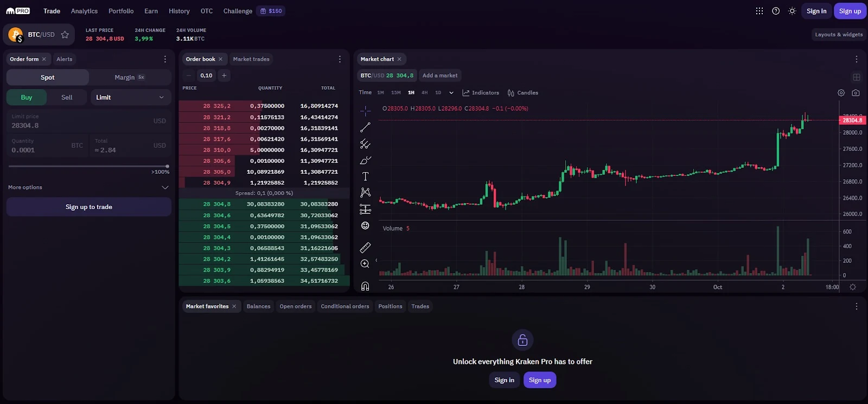Click Sign in button in top bar
This screenshot has width=868, height=404.
[x=816, y=11]
